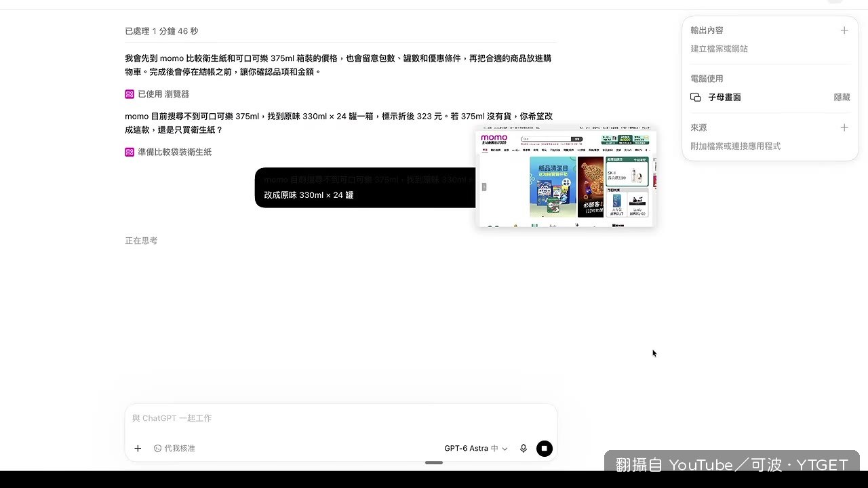Open the attach plus button in composer

click(x=138, y=449)
